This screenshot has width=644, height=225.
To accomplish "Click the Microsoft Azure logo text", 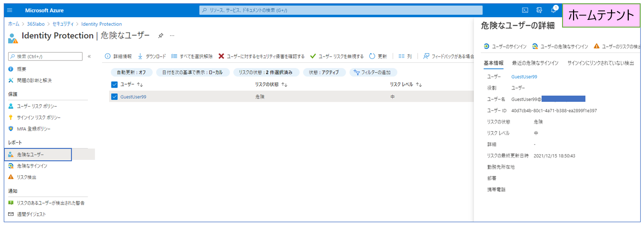I will click(x=44, y=10).
